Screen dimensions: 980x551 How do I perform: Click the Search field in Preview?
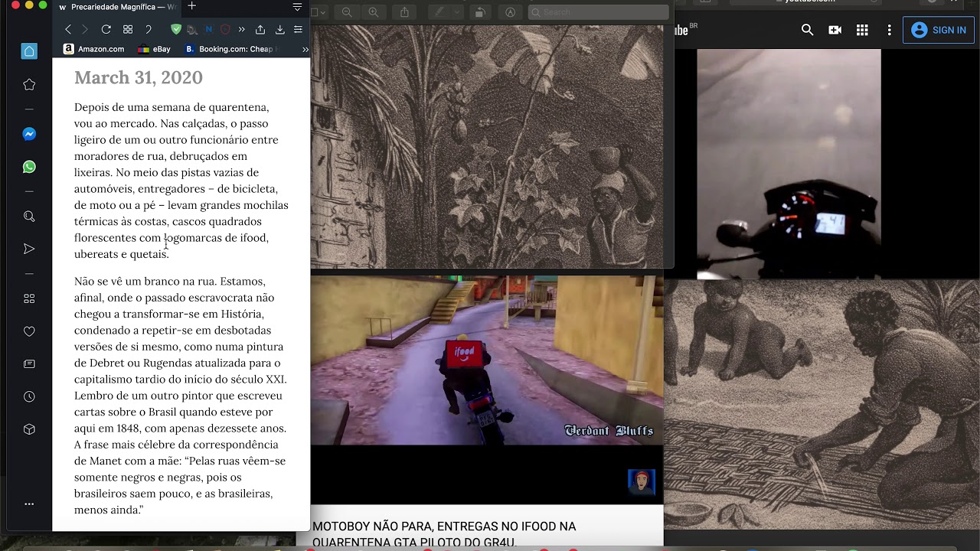pos(599,12)
